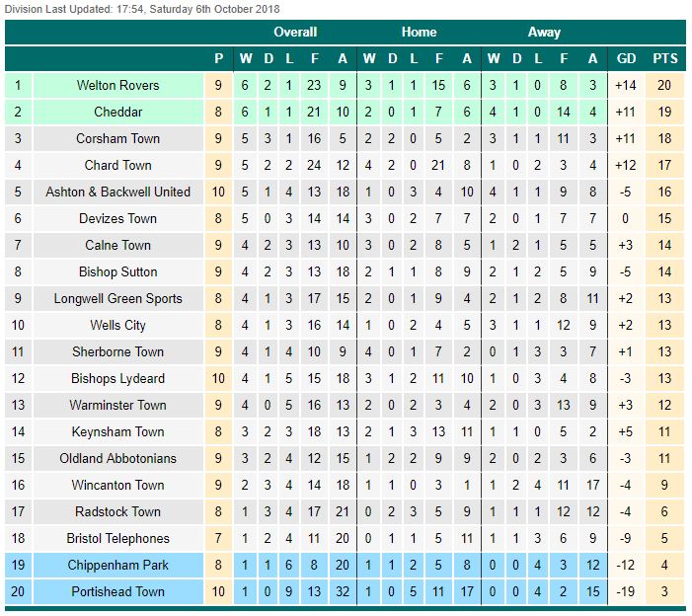The width and height of the screenshot is (692, 616).
Task: Open the Welton Rovers team link
Action: click(x=117, y=85)
